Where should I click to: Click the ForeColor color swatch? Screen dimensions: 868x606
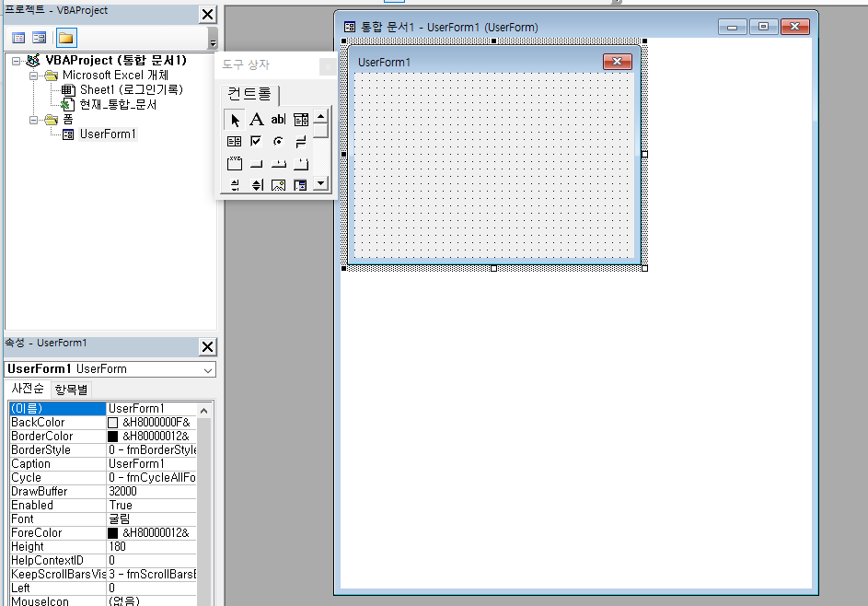[112, 533]
